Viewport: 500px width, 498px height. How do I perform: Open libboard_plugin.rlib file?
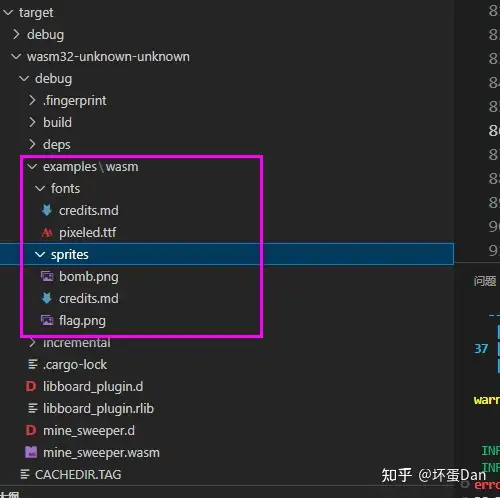(x=98, y=408)
